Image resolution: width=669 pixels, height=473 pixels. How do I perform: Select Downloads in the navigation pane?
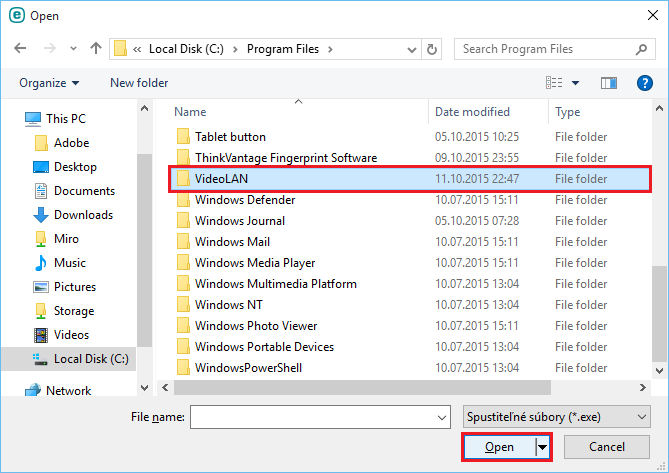83,215
